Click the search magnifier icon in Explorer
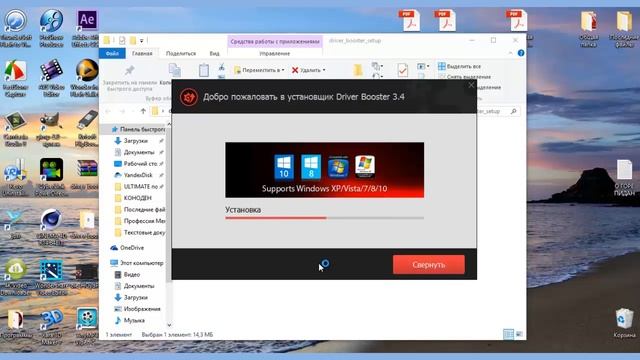The height and width of the screenshot is (360, 640). [x=513, y=111]
